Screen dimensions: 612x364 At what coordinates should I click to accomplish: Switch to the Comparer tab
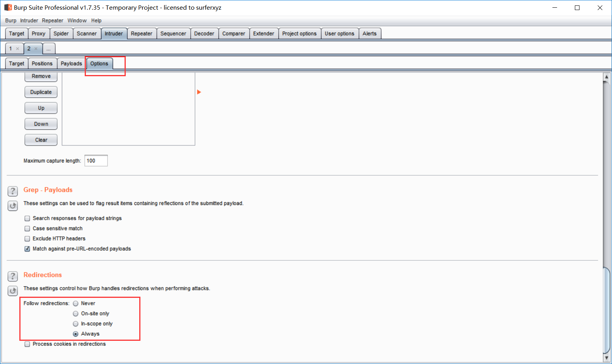click(x=234, y=34)
